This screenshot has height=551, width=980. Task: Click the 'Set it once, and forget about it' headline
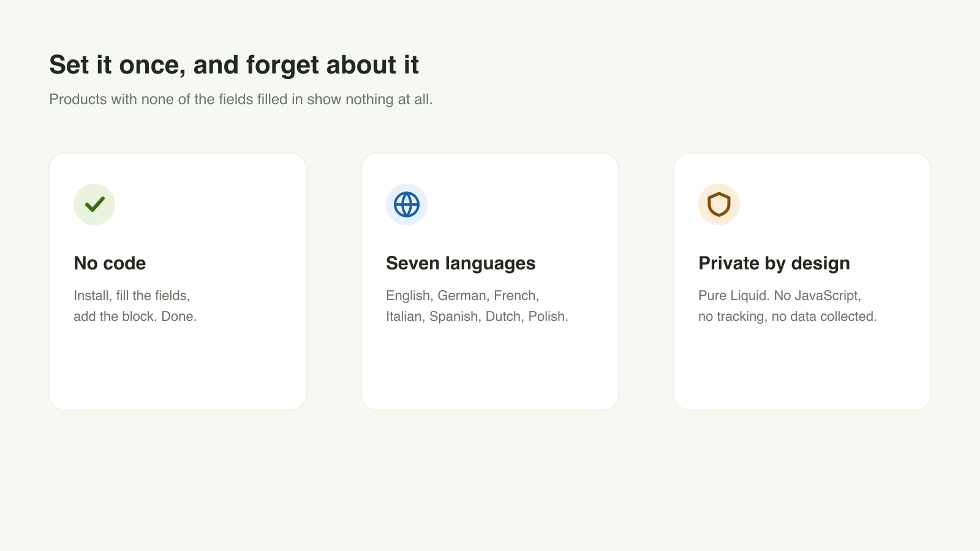(x=234, y=65)
